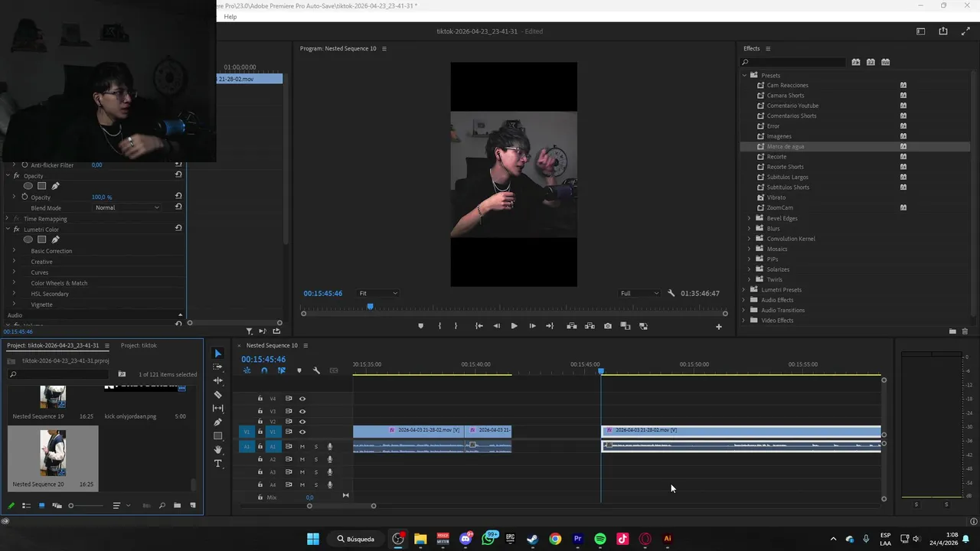Select the Hand tool
The width and height of the screenshot is (980, 551).
coord(217,450)
